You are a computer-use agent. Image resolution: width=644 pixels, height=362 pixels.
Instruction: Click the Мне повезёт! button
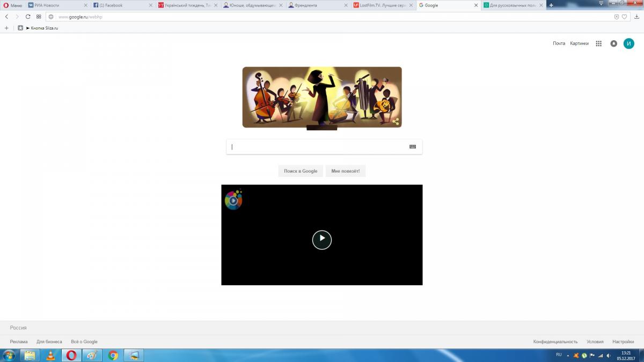346,171
